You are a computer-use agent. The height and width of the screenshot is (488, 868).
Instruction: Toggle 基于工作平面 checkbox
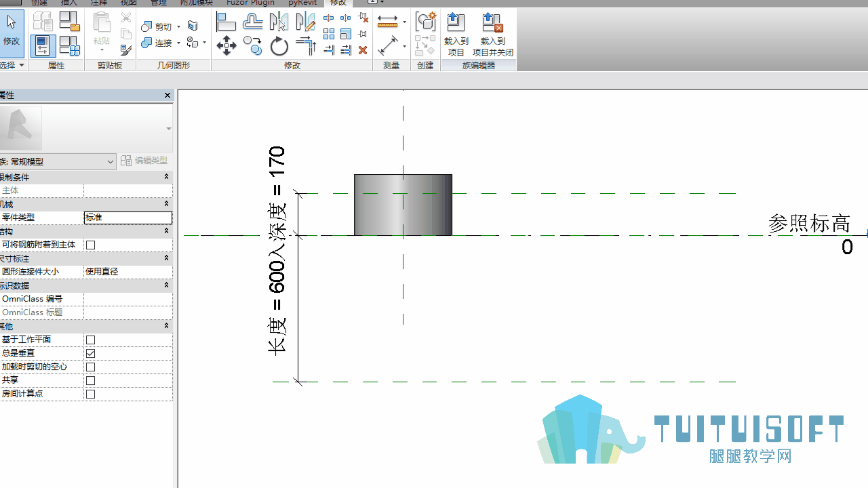pos(91,340)
